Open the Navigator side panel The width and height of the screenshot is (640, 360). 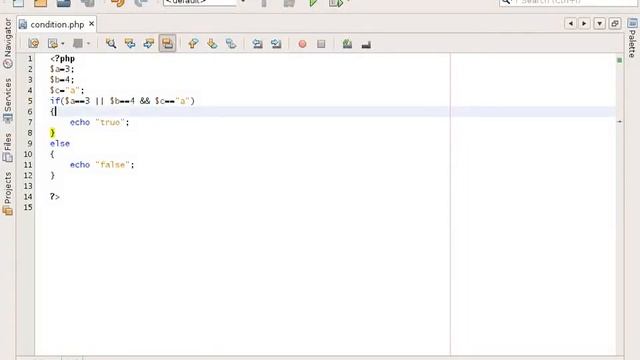[x=7, y=43]
